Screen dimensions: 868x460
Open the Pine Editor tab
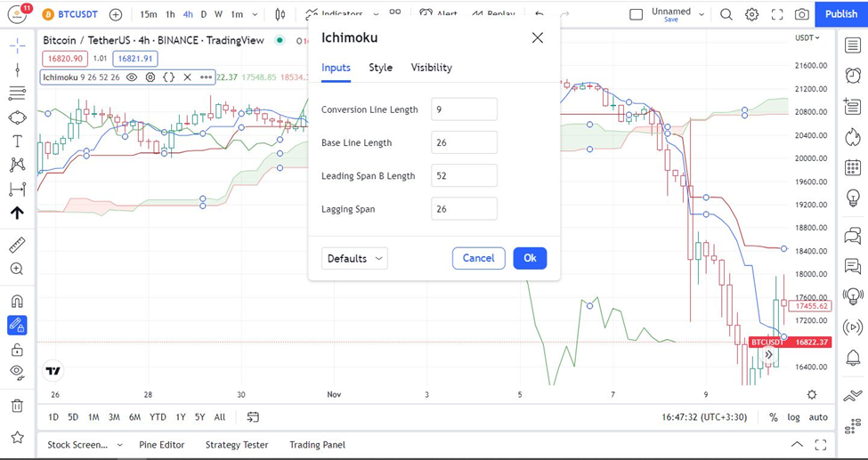162,445
